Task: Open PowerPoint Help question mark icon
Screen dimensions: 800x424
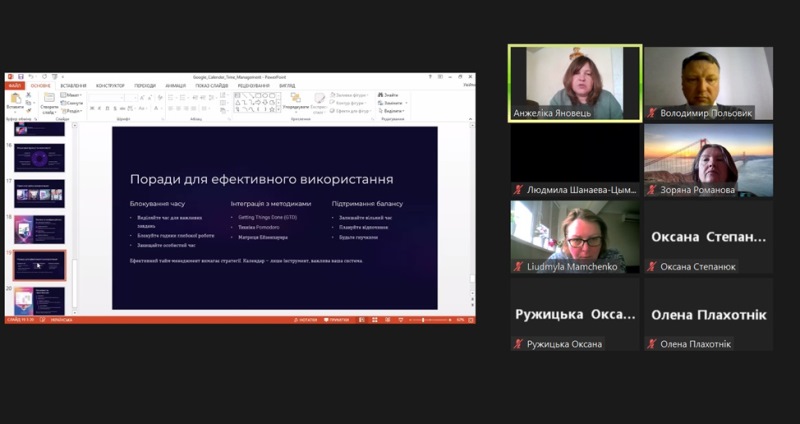Action: (x=430, y=77)
